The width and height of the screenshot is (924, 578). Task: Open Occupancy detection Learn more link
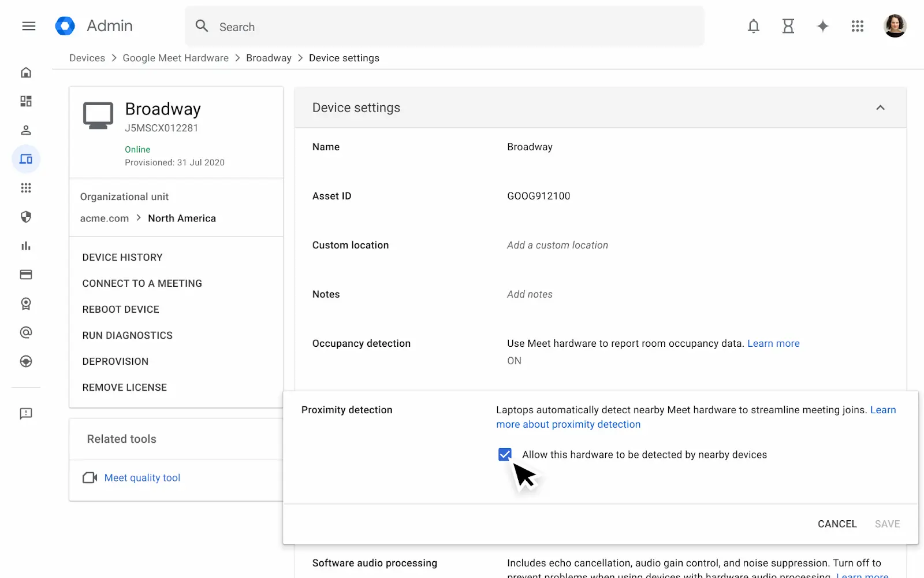point(773,343)
